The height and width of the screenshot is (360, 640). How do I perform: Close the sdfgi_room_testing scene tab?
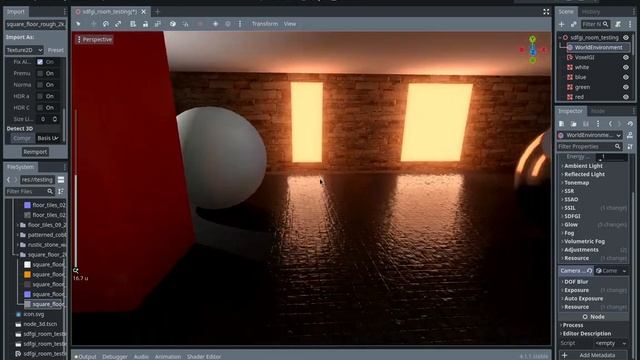(143, 12)
